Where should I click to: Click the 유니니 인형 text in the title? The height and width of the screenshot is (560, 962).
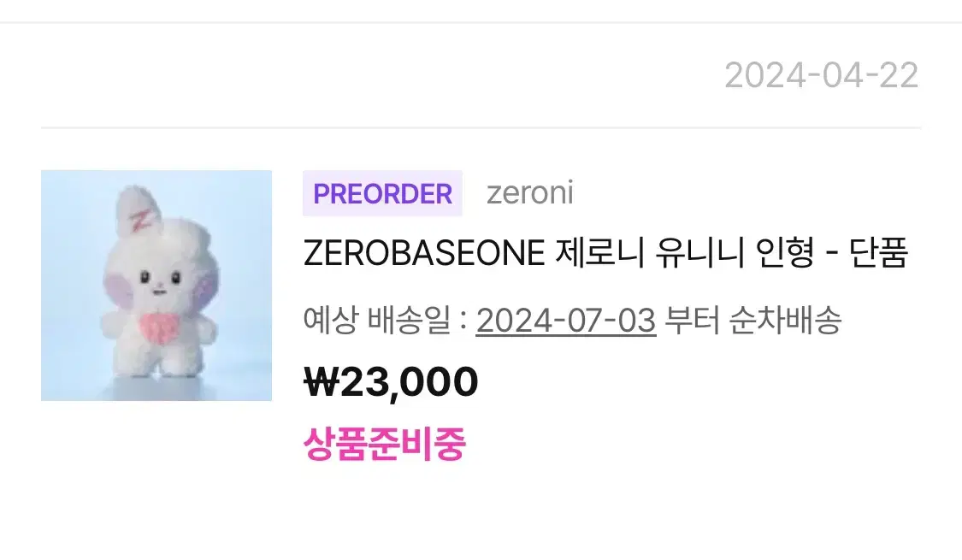(735, 253)
